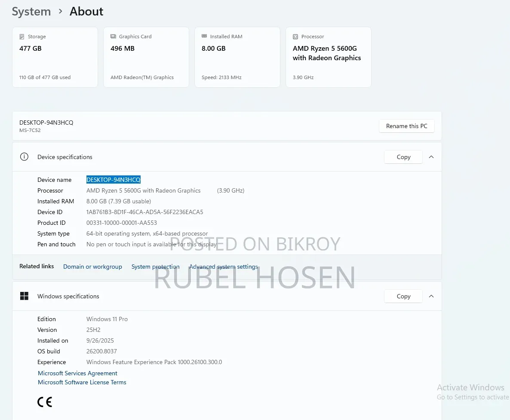Copy the Device specifications
510x420 pixels.
pyautogui.click(x=403, y=157)
